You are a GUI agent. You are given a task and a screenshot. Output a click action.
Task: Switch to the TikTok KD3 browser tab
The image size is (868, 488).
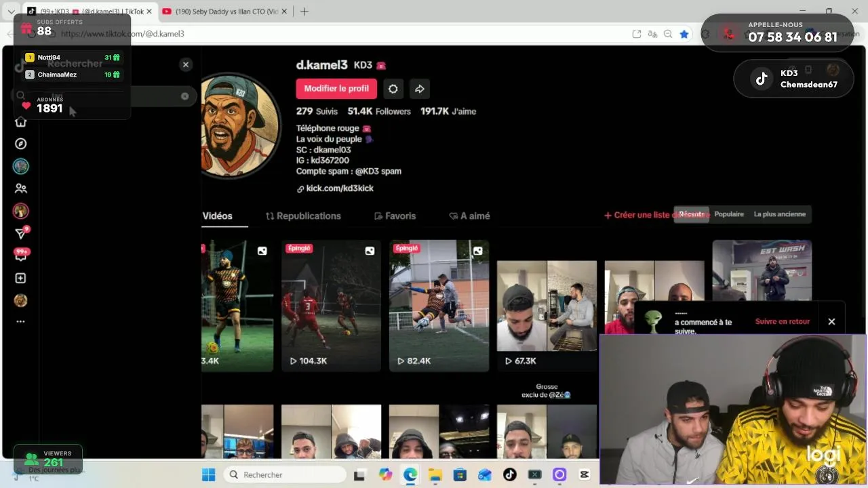89,12
